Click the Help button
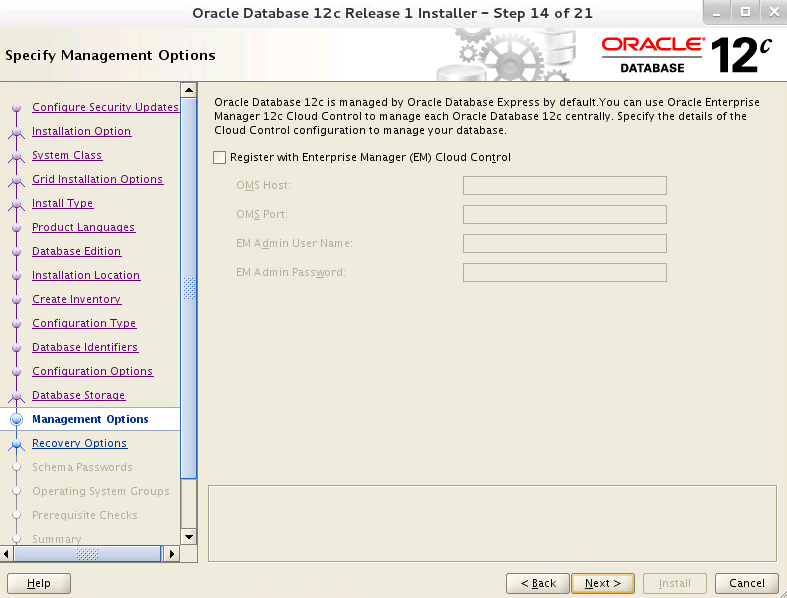Viewport: 787px width, 598px height. pos(39,583)
